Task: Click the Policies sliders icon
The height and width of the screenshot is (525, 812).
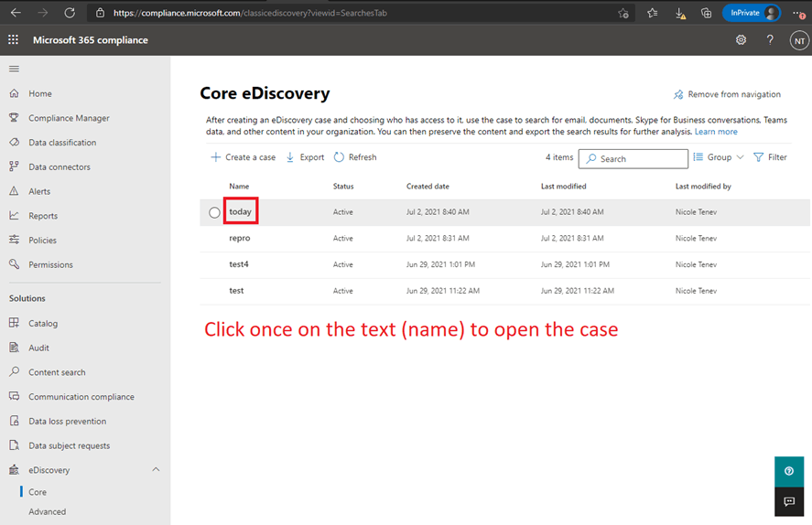Action: coord(14,240)
